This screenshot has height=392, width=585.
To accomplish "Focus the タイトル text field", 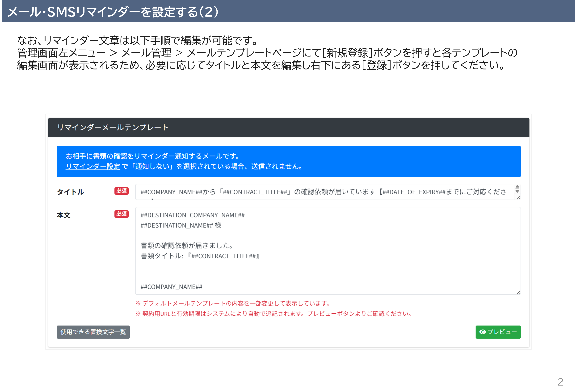I will [x=322, y=192].
